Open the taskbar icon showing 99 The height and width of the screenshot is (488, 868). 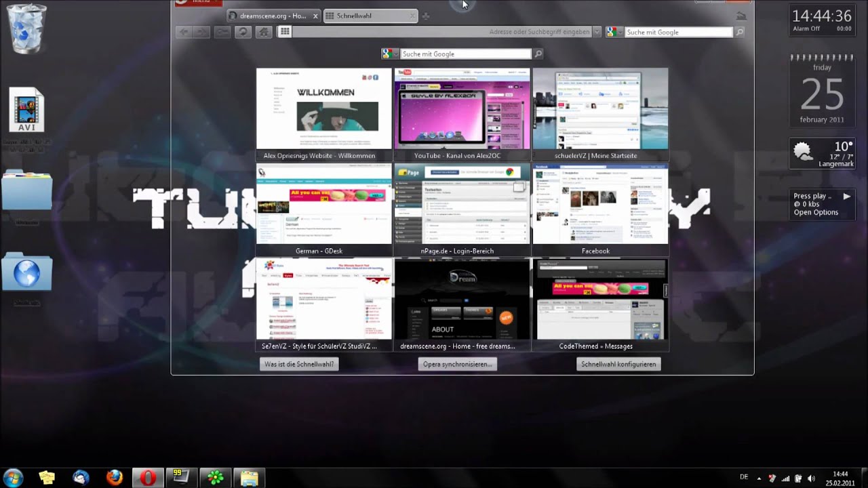(x=181, y=478)
